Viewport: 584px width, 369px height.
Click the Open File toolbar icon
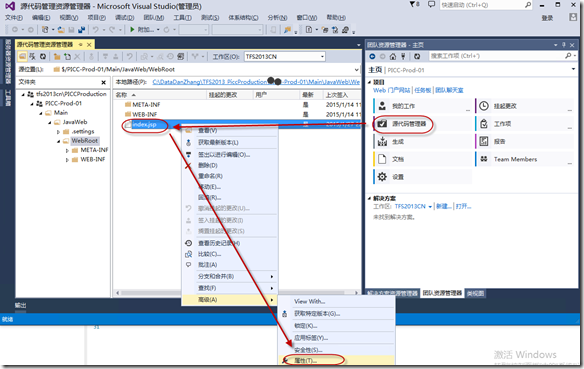coord(61,29)
